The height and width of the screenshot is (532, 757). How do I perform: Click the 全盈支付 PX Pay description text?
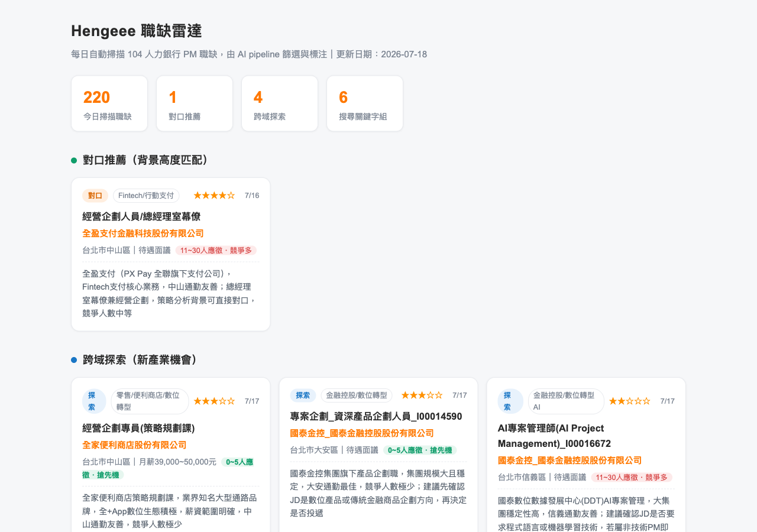(170, 293)
